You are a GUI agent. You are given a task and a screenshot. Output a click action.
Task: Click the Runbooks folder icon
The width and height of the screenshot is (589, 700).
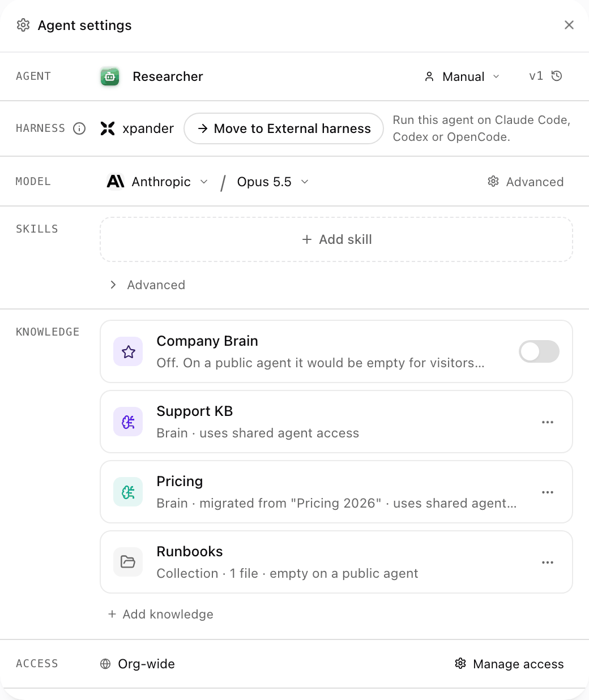128,562
